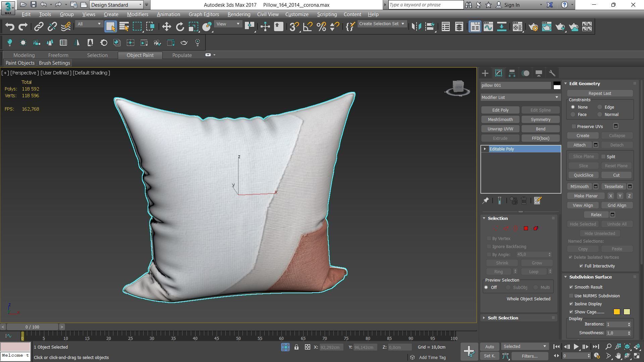Toggle the Full Interactivity checkbox
The width and height of the screenshot is (644, 362).
pos(581,266)
